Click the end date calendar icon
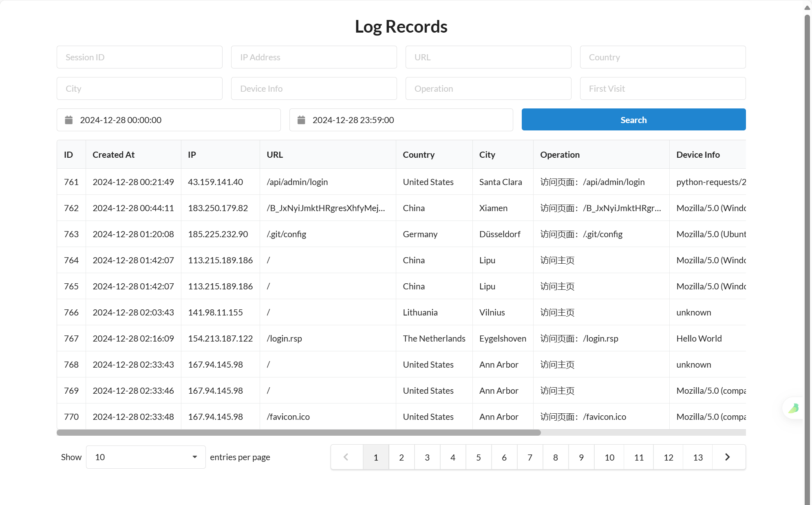Screen dimensions: 812x505 301,120
